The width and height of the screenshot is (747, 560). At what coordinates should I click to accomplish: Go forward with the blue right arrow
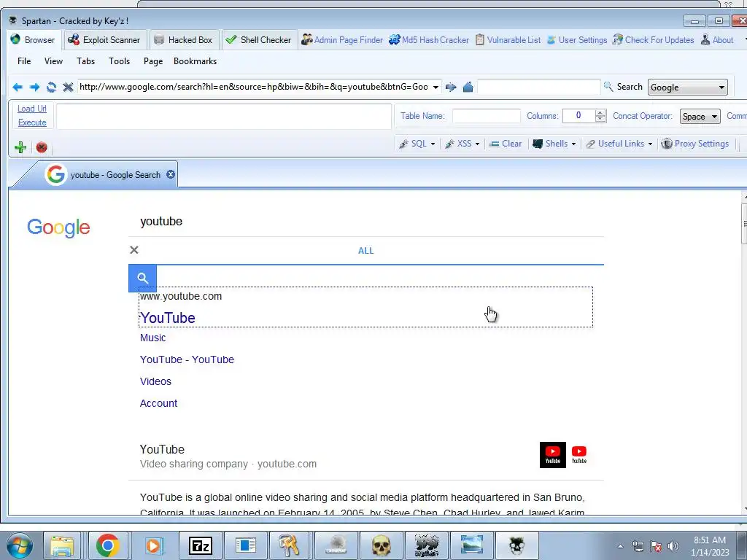(34, 87)
